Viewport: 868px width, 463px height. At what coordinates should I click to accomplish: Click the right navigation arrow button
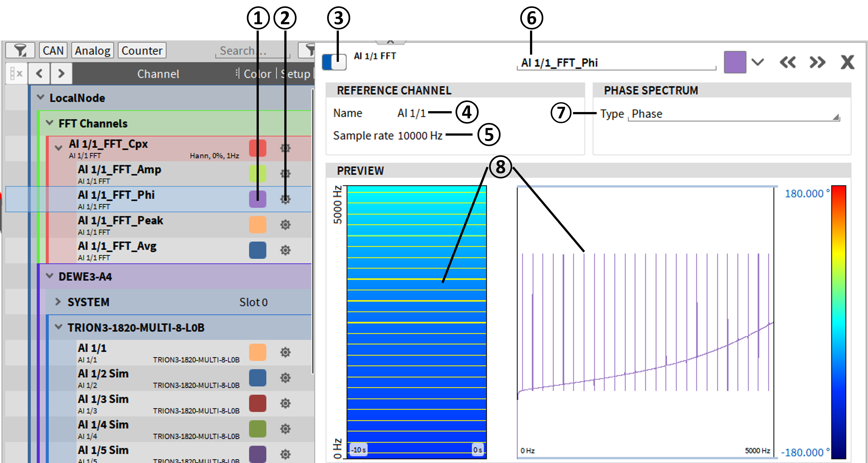tap(61, 73)
